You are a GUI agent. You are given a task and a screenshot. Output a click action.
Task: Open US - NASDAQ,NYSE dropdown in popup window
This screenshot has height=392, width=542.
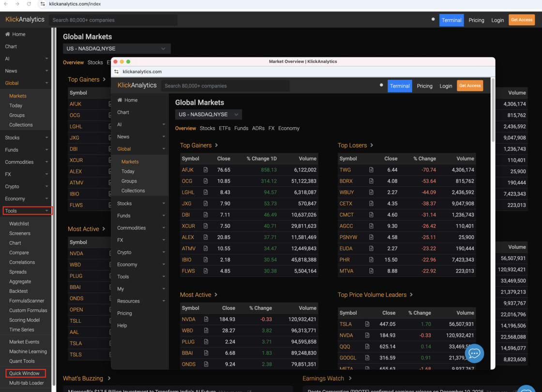click(209, 115)
